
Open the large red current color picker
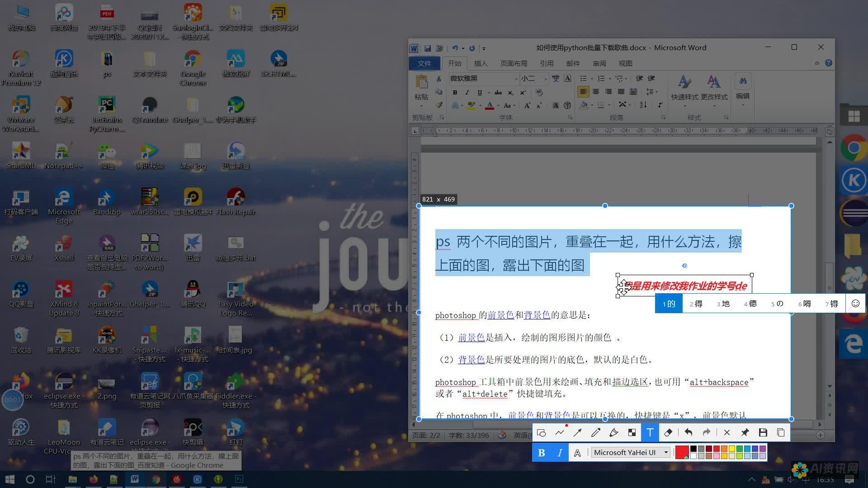tap(681, 452)
